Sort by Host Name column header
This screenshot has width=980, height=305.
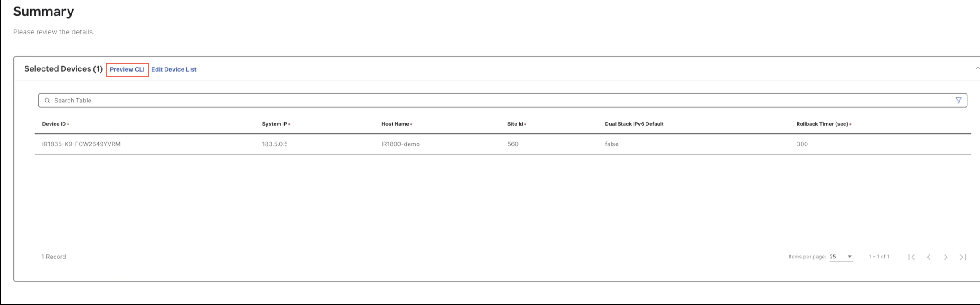[395, 124]
